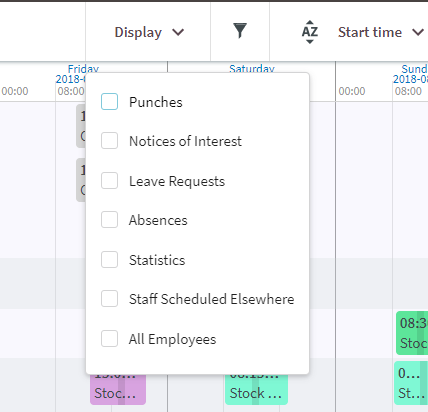The height and width of the screenshot is (412, 428).
Task: Tick Staff Scheduled Elsewhere checkbox
Action: pos(109,299)
